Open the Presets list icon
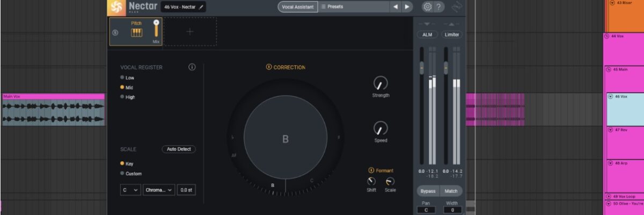 [324, 7]
